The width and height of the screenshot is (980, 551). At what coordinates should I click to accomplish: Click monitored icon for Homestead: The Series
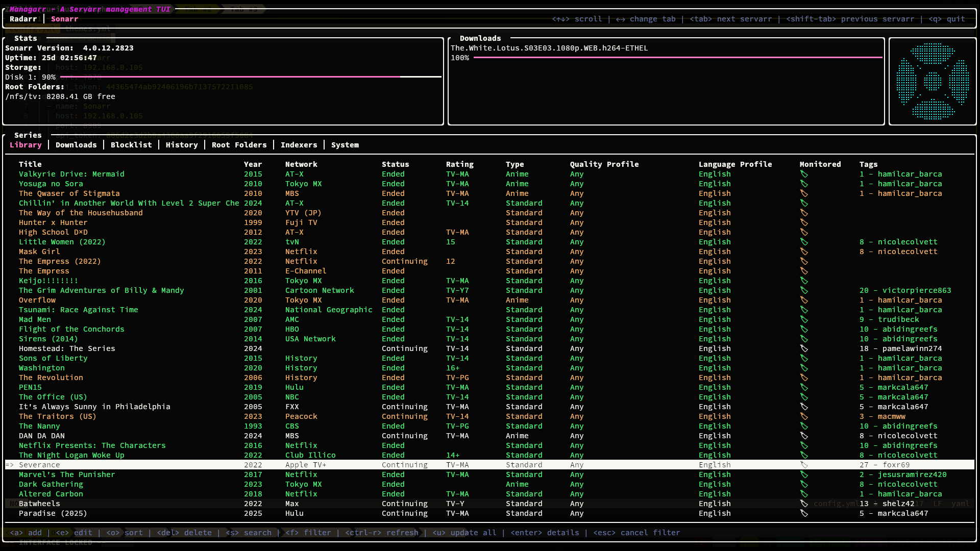[x=804, y=348]
